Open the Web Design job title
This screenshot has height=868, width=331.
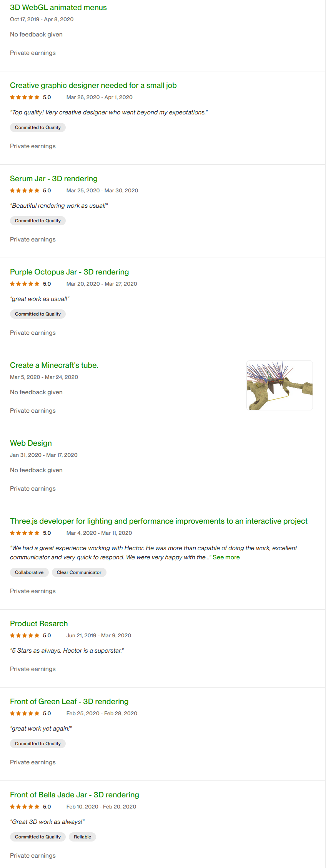coord(31,443)
